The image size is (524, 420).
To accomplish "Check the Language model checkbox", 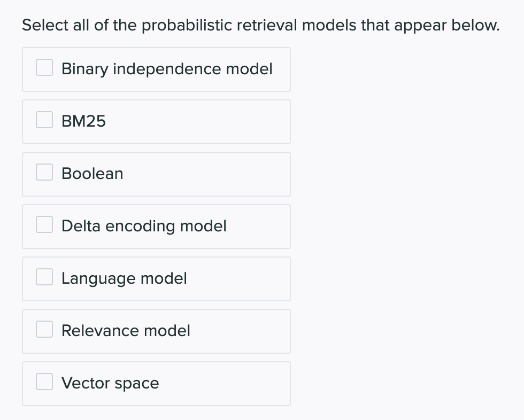I will 44,277.
